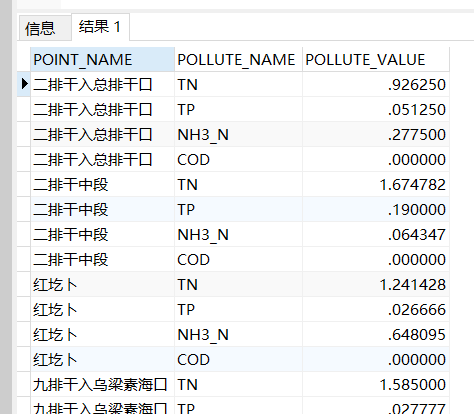This screenshot has height=414, width=474.
Task: Select value 1.585000
Action: pos(376,385)
